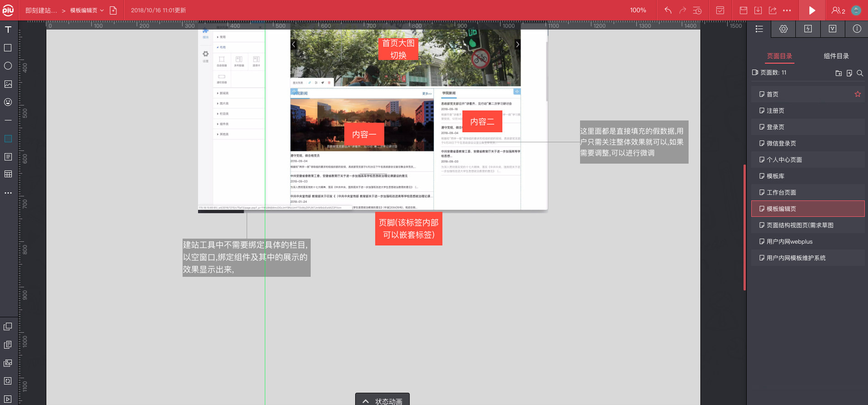Select the Circle shape tool
The image size is (868, 405).
point(8,66)
